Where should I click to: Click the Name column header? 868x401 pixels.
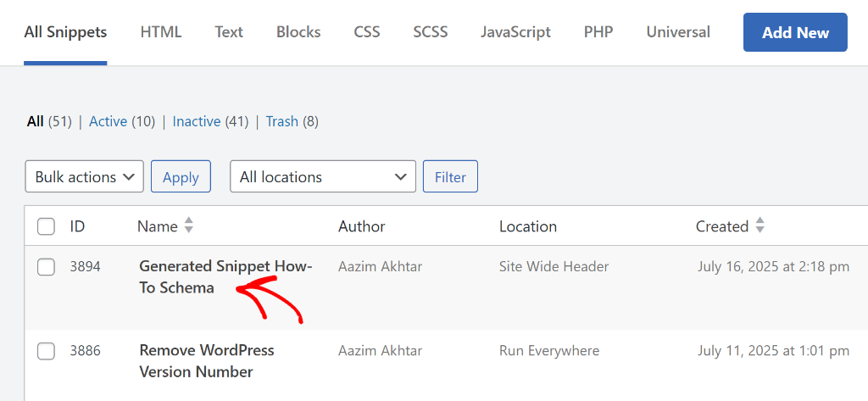[x=158, y=226]
